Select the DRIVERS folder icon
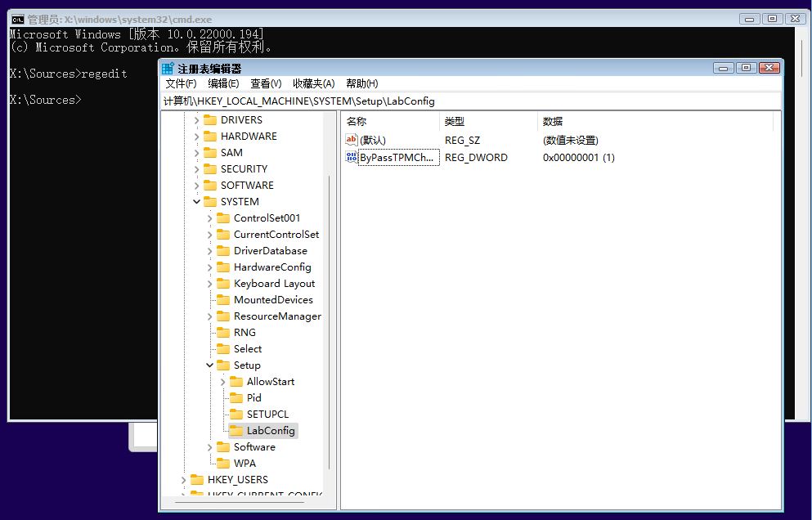Viewport: 812px width, 520px height. [209, 119]
